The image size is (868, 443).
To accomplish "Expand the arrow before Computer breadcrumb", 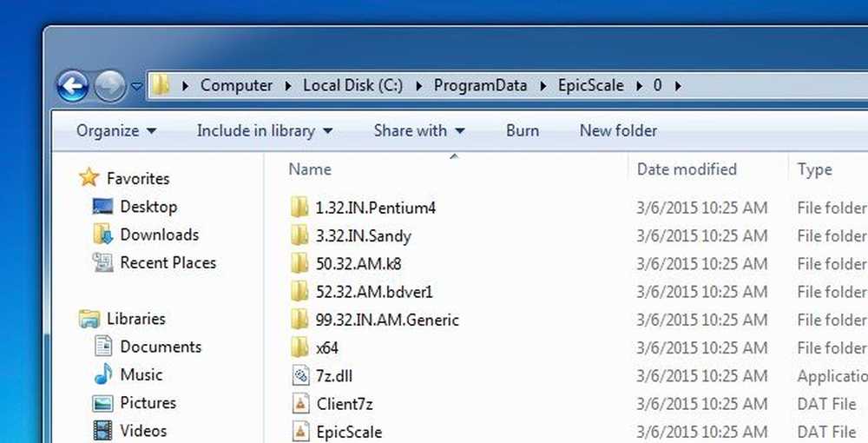I will coord(185,86).
